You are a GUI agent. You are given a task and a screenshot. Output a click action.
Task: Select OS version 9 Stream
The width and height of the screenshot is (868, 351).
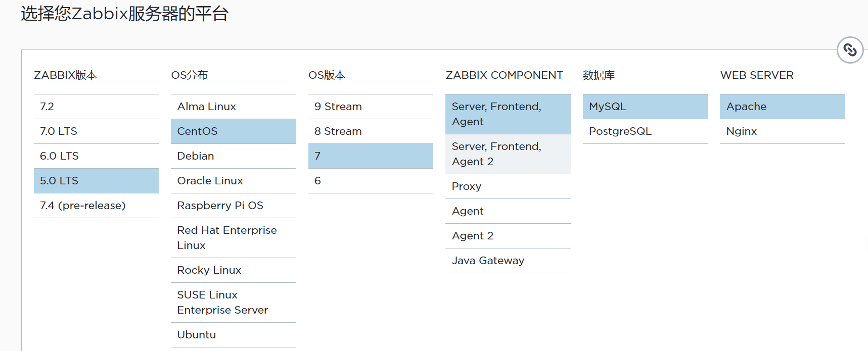[371, 107]
